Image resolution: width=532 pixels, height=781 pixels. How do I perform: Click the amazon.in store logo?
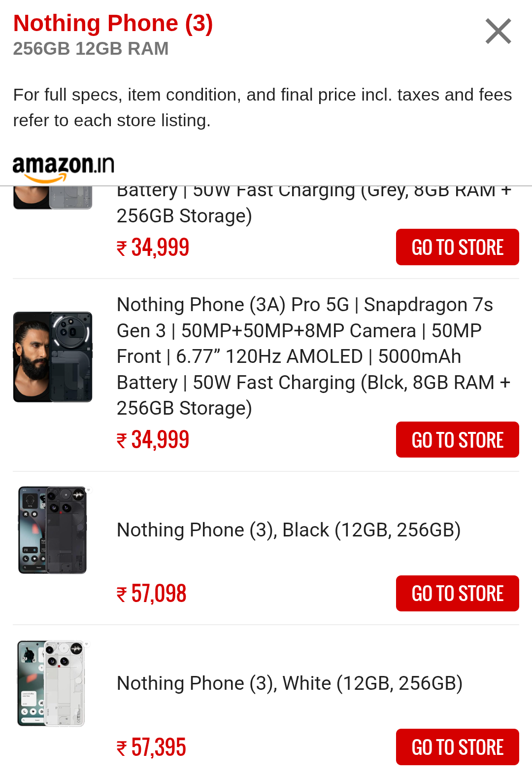pos(63,169)
